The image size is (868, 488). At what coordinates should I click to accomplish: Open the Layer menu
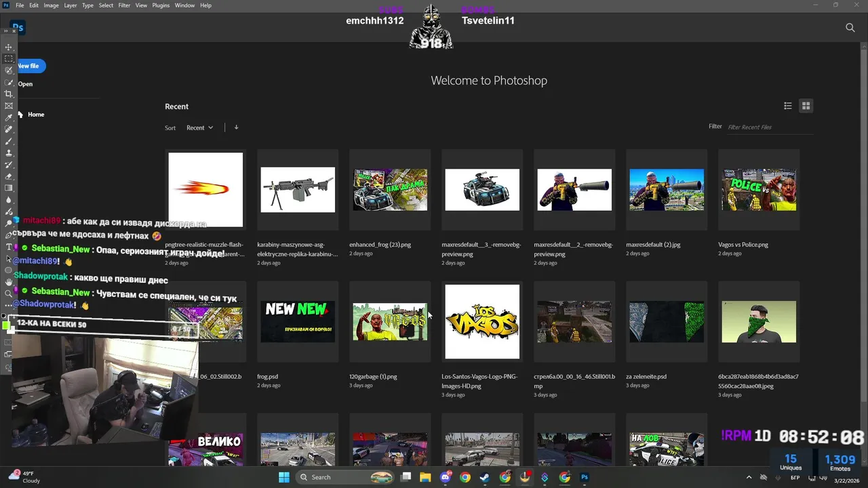tap(71, 5)
